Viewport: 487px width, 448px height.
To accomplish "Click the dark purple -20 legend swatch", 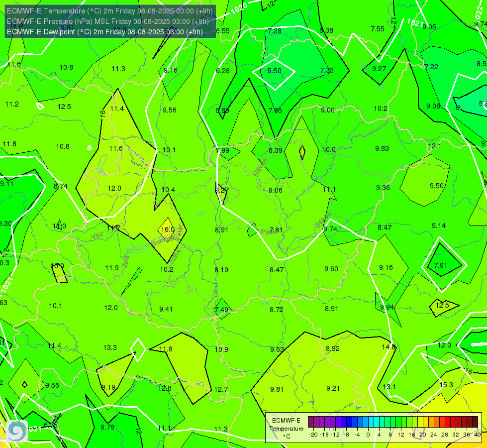I will click(311, 422).
